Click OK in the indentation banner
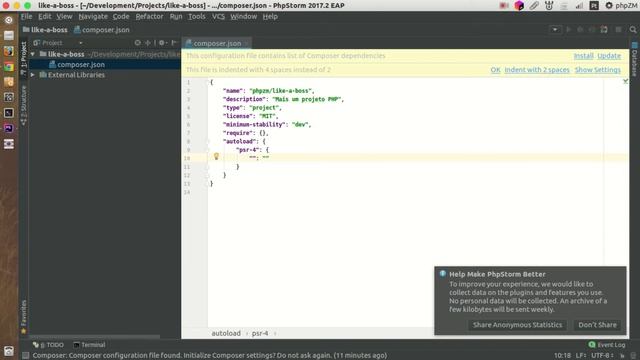This screenshot has width=640, height=360. tap(496, 70)
